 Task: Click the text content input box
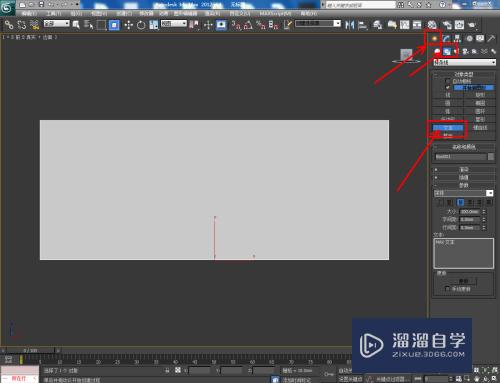463,253
